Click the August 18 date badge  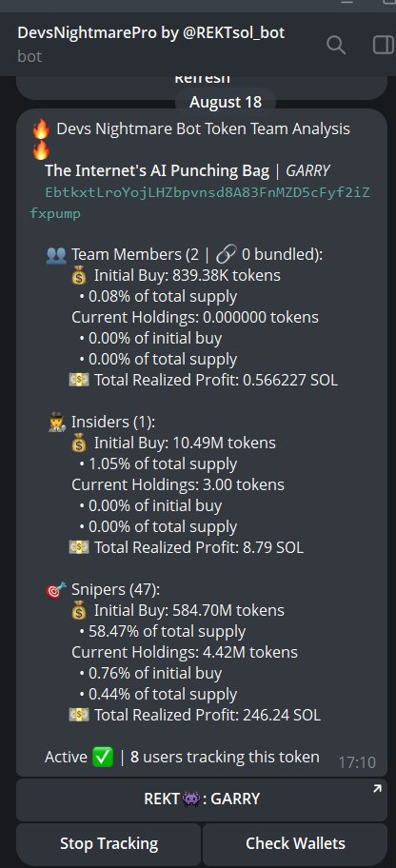click(x=226, y=103)
